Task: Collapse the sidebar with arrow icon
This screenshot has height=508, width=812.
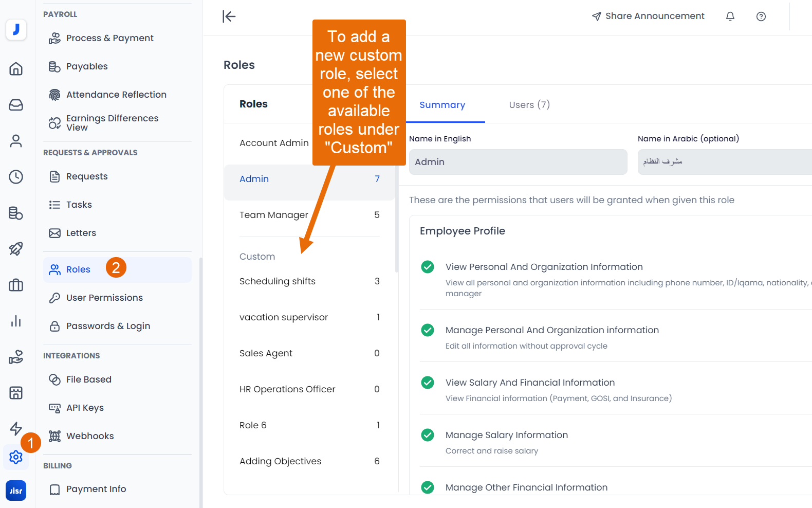Action: click(x=229, y=16)
